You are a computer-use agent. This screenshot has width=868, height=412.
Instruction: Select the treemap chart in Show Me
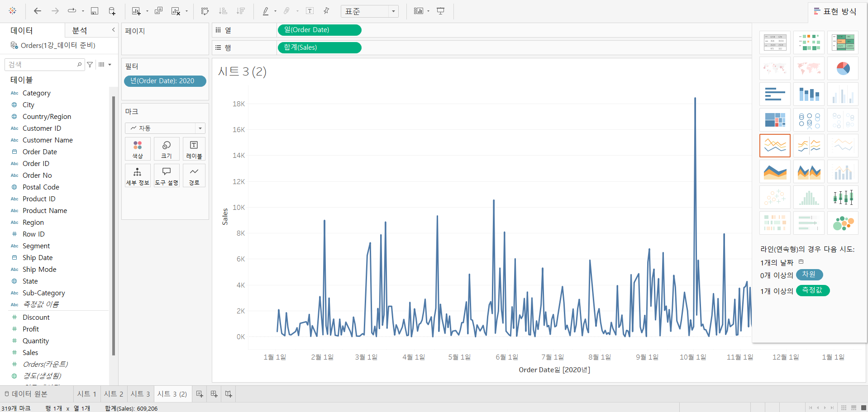coord(775,120)
